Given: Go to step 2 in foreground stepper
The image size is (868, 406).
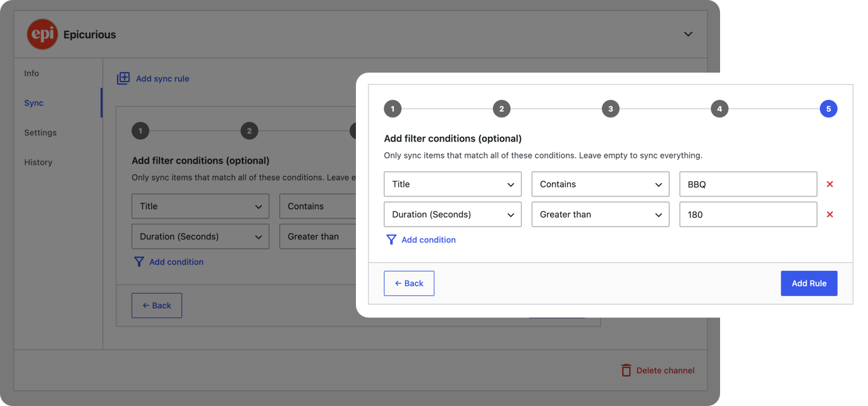Looking at the screenshot, I should (501, 109).
